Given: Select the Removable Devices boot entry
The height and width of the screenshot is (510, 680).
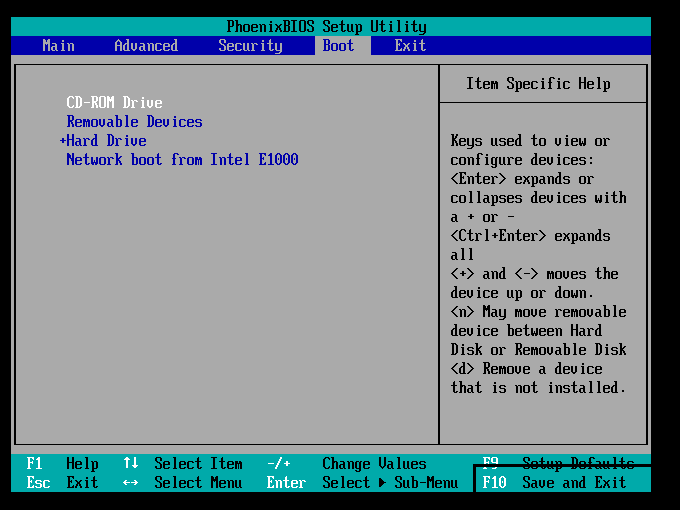Looking at the screenshot, I should (134, 122).
